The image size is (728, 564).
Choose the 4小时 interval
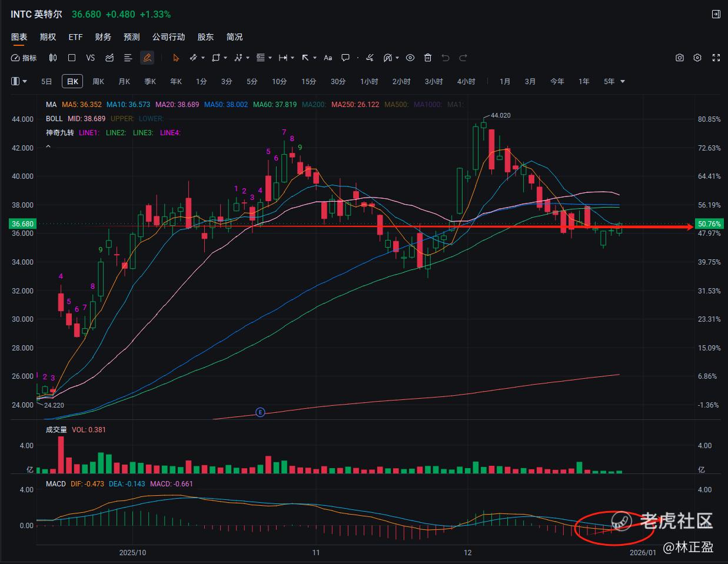(x=466, y=81)
